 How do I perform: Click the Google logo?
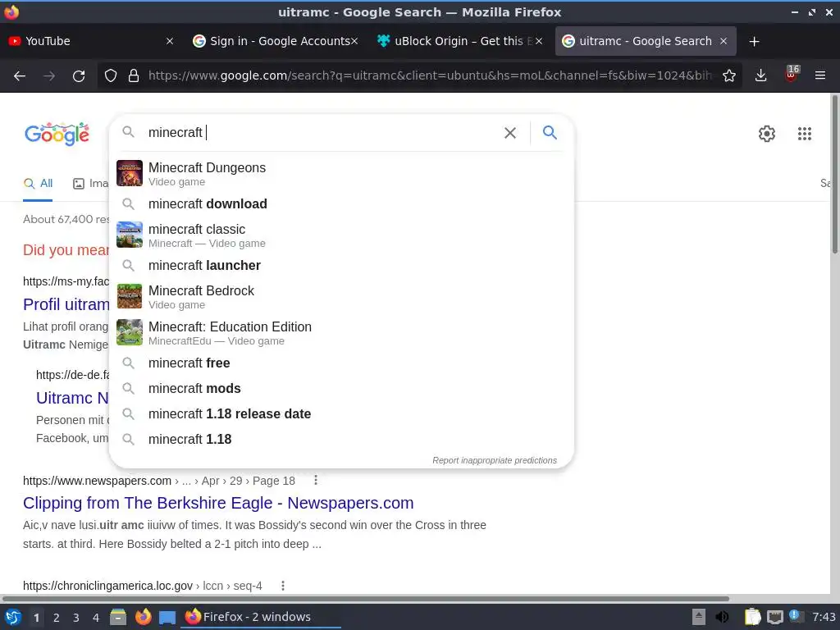coord(57,134)
